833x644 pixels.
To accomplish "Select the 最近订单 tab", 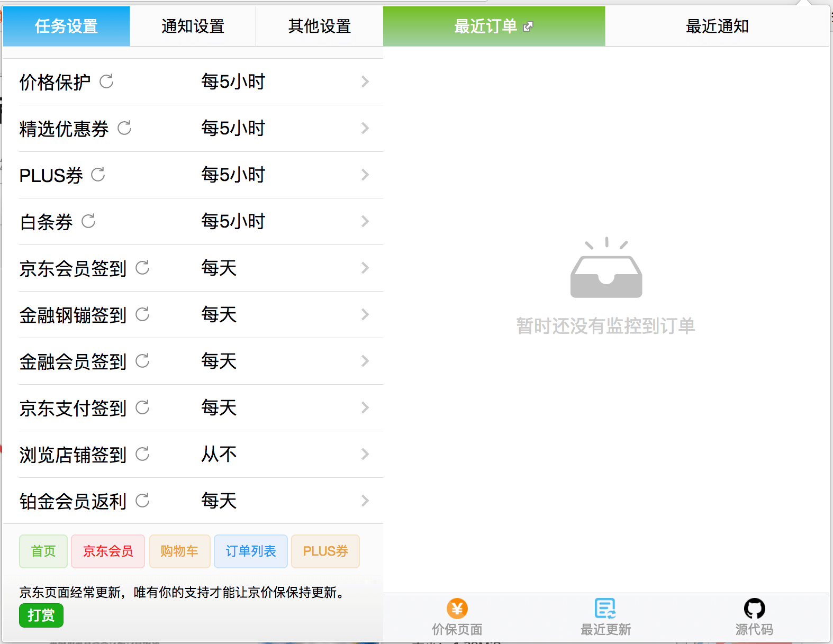I will tap(494, 26).
